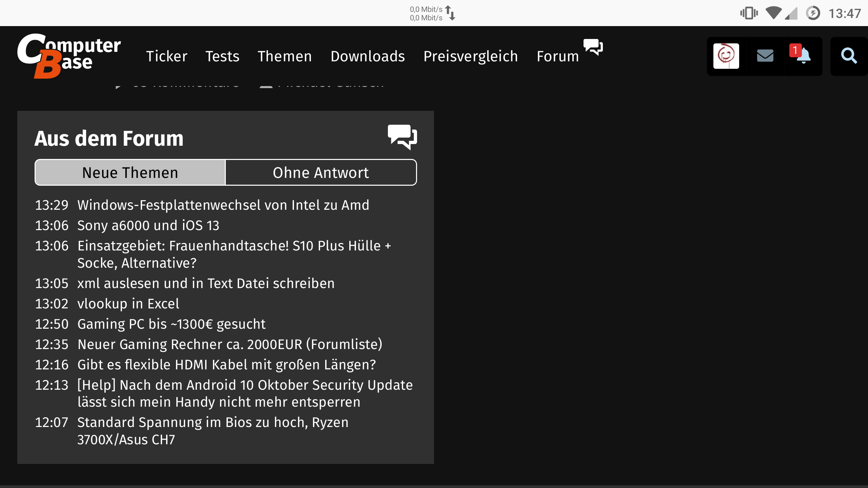Switch to Ohne Antwort tab

321,172
